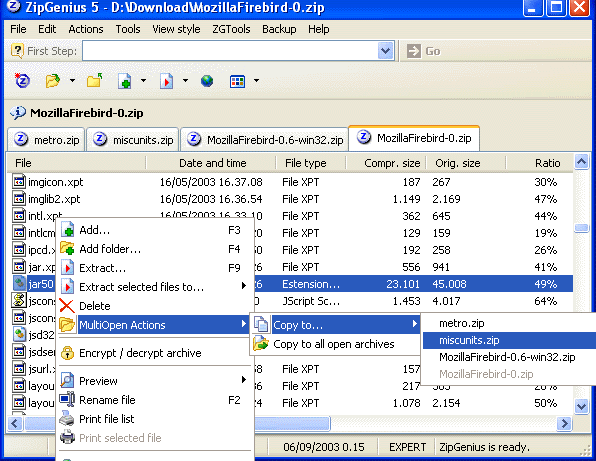This screenshot has width=596, height=461.
Task: Click the Go button
Action: pos(423,51)
